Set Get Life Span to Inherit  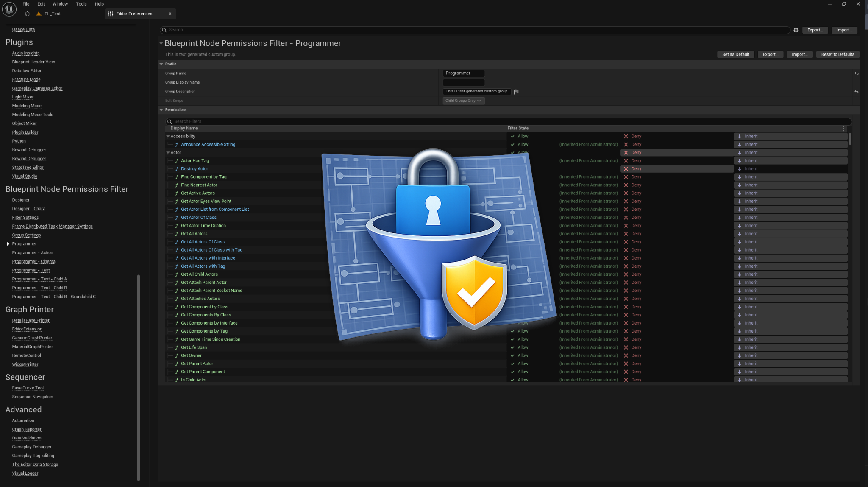[790, 347]
